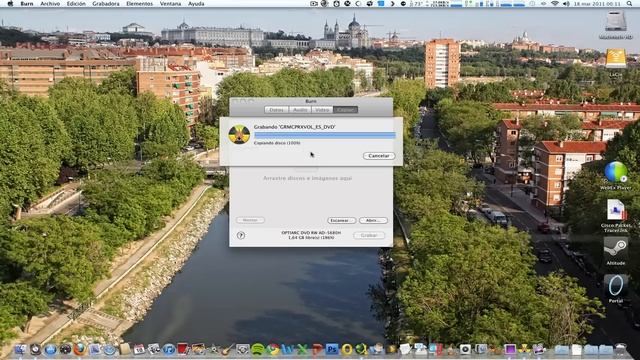Open the Trash in the Dock
The image size is (640, 360).
point(620,349)
